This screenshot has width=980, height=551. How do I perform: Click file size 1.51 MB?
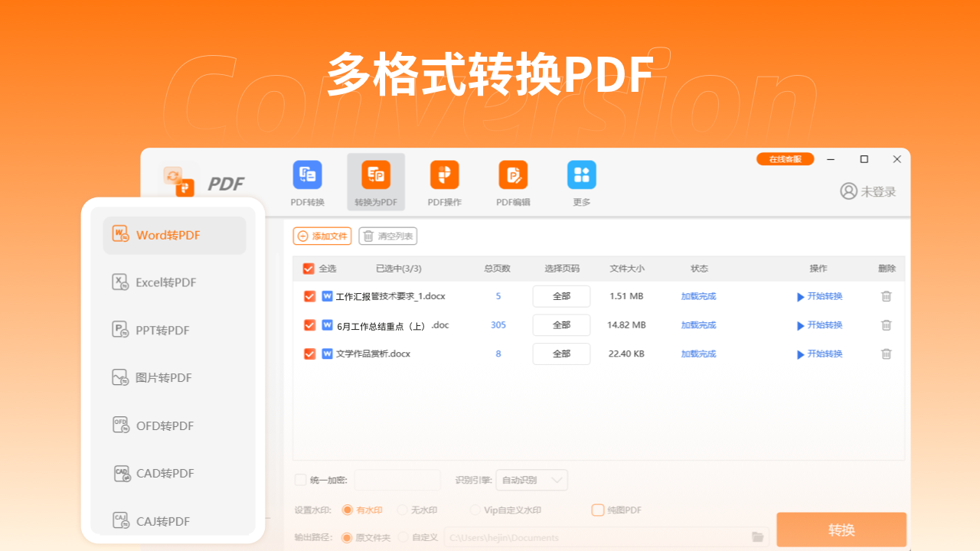pyautogui.click(x=626, y=296)
